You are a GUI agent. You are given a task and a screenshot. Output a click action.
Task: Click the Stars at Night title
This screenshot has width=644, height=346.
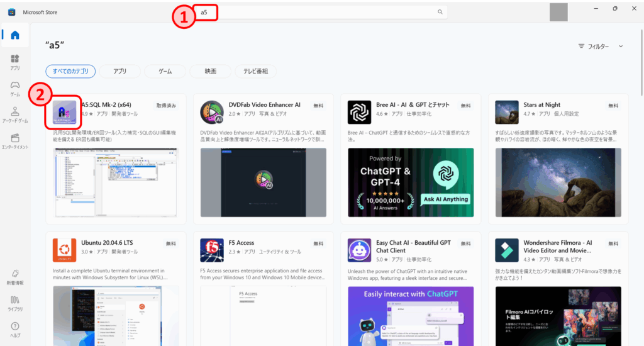(541, 105)
